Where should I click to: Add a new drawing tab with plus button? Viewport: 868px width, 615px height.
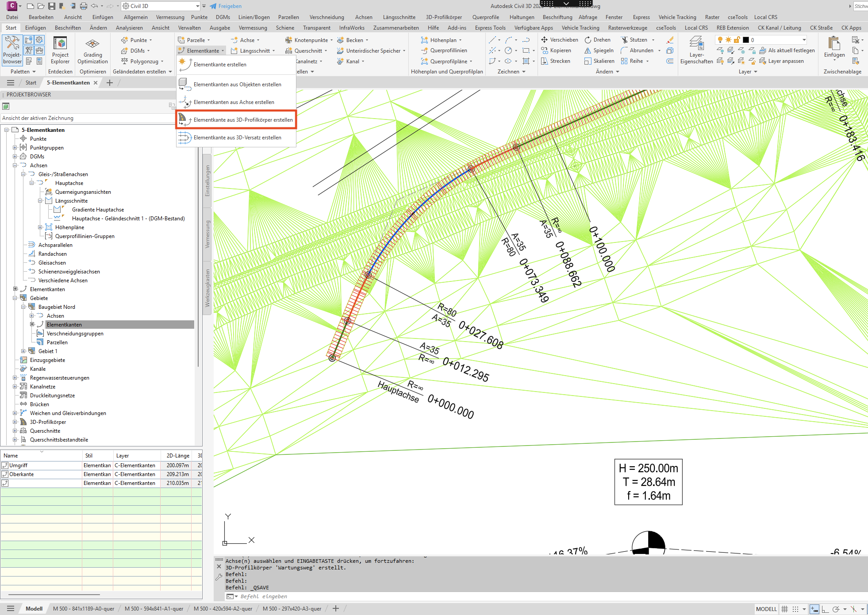110,83
